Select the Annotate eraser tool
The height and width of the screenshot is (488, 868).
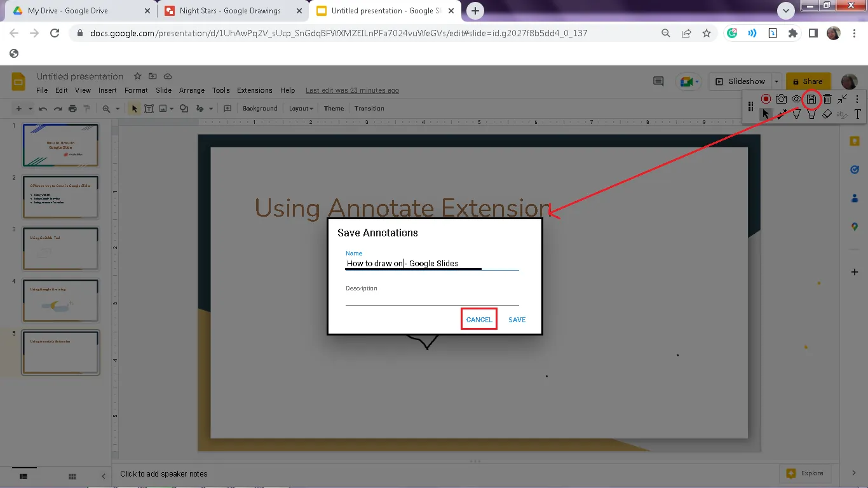[x=827, y=114]
